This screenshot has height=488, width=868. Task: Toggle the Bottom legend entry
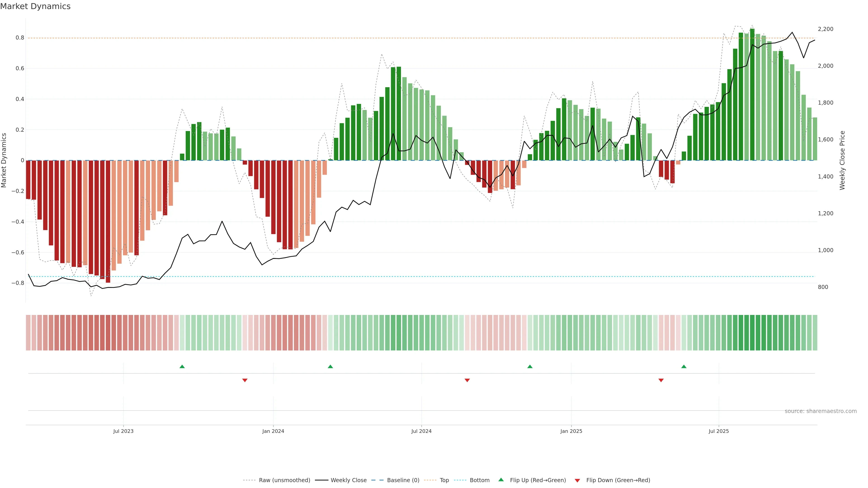click(479, 480)
